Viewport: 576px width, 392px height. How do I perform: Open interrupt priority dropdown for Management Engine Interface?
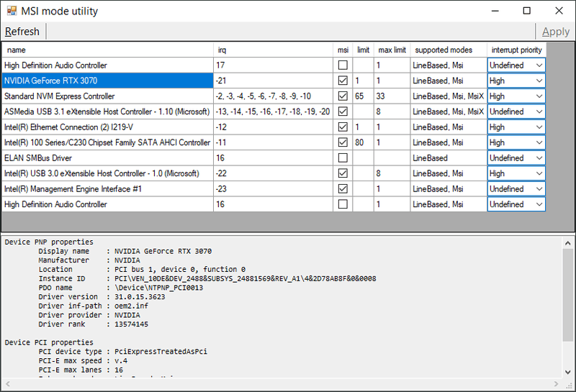click(x=516, y=188)
